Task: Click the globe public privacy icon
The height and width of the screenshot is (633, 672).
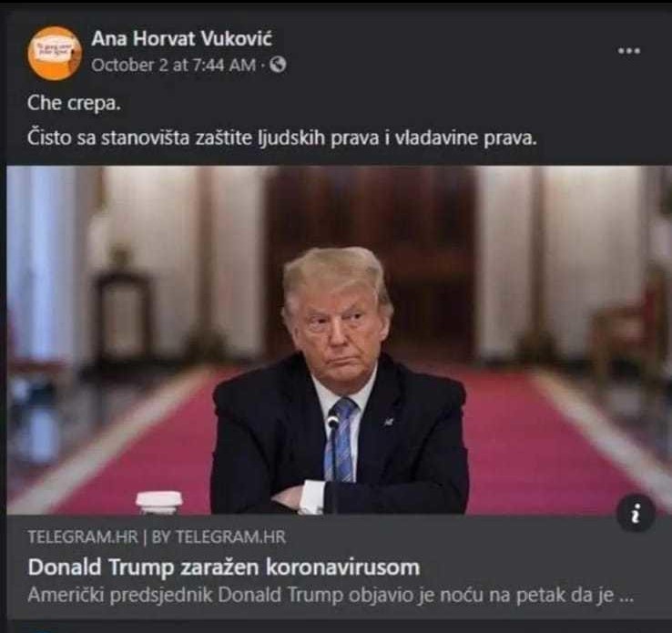Action: (278, 66)
